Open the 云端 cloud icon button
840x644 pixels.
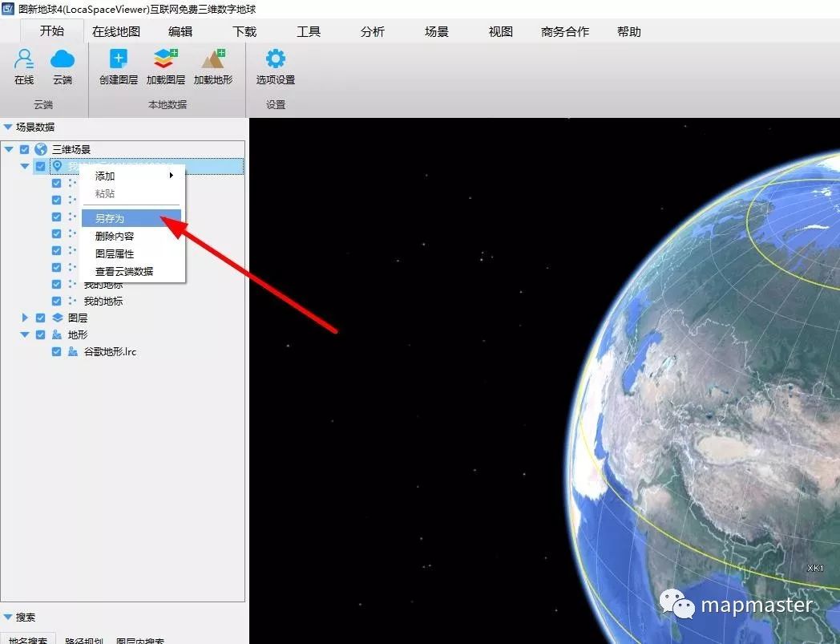[x=63, y=67]
